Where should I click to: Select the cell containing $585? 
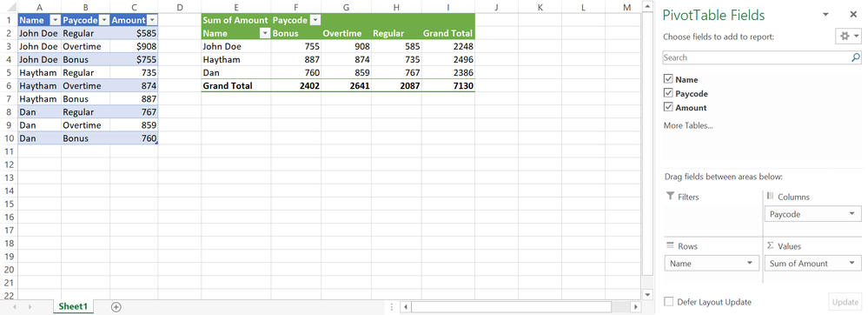pyautogui.click(x=134, y=33)
